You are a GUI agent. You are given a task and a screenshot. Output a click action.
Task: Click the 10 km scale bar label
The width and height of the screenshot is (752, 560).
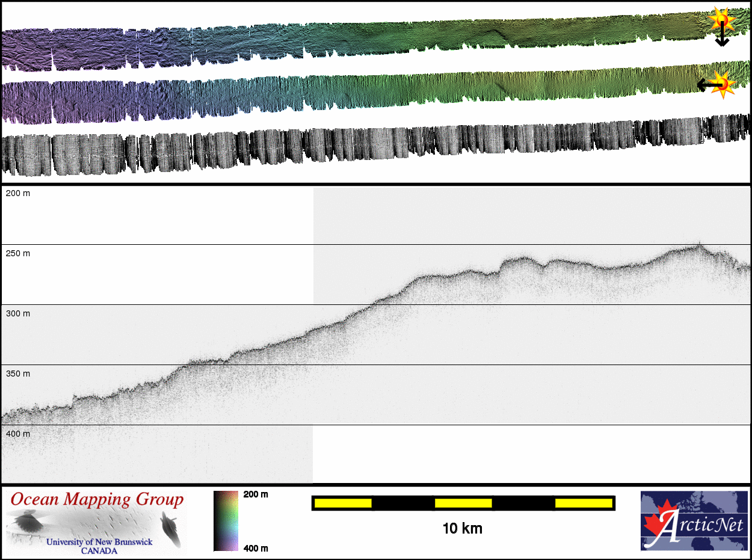click(x=462, y=529)
